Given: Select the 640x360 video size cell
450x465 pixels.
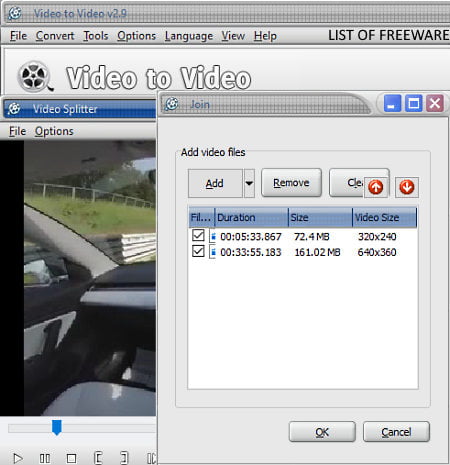Looking at the screenshot, I should point(377,252).
